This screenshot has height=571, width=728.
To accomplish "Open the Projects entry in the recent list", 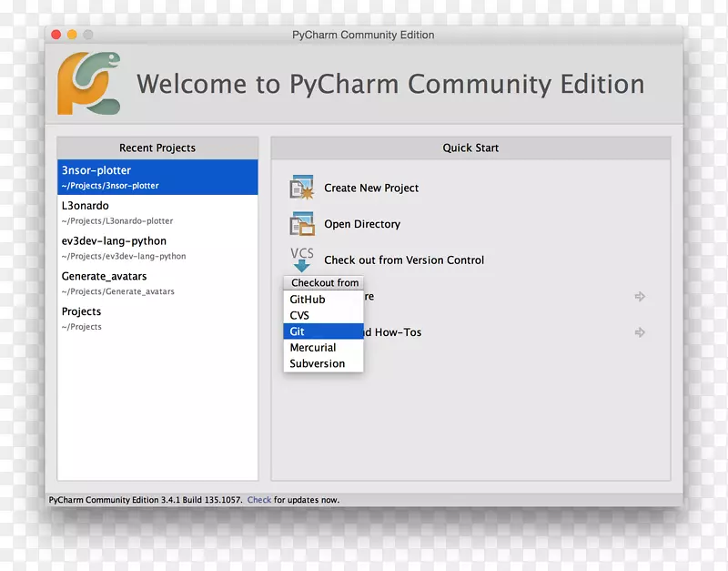I will point(157,318).
